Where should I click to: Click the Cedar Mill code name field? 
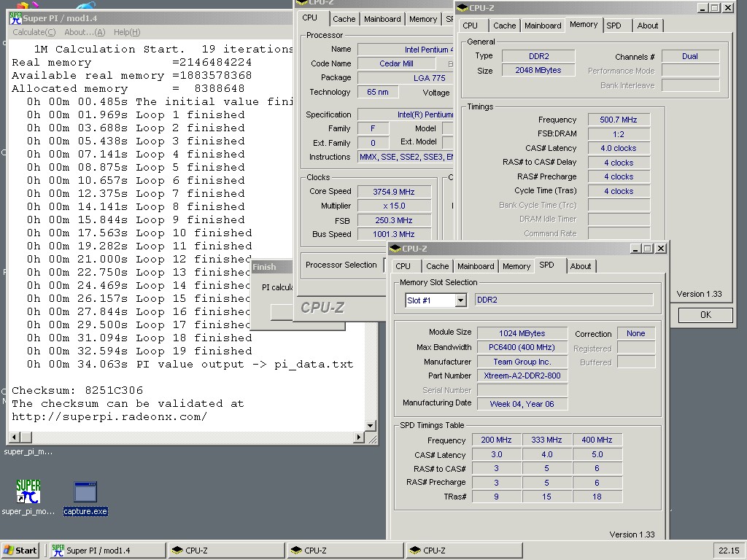(x=396, y=63)
